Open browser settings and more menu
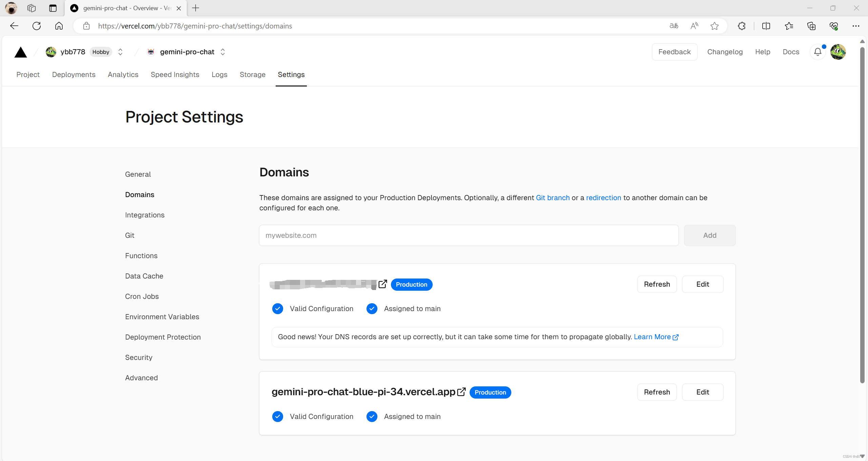The image size is (868, 461). 855,26
